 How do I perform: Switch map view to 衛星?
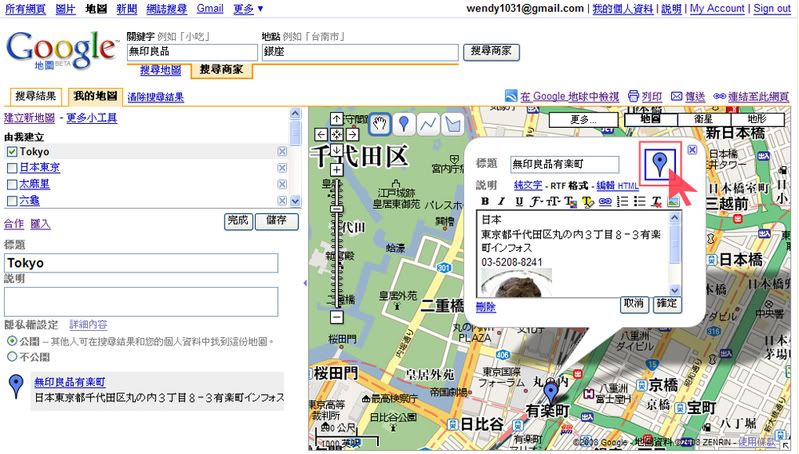click(703, 119)
